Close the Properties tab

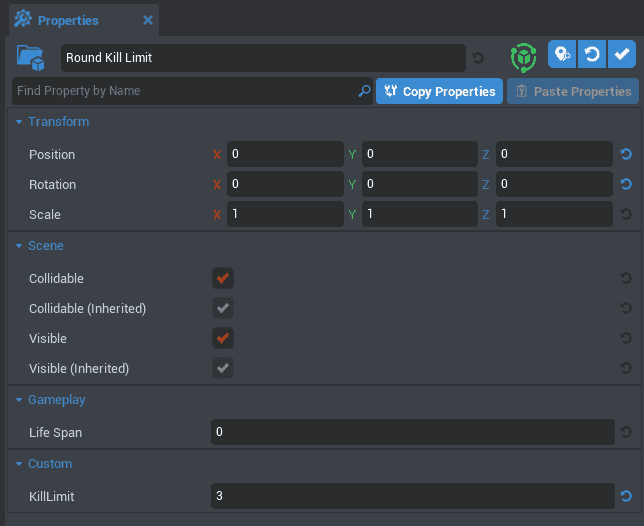click(x=148, y=20)
